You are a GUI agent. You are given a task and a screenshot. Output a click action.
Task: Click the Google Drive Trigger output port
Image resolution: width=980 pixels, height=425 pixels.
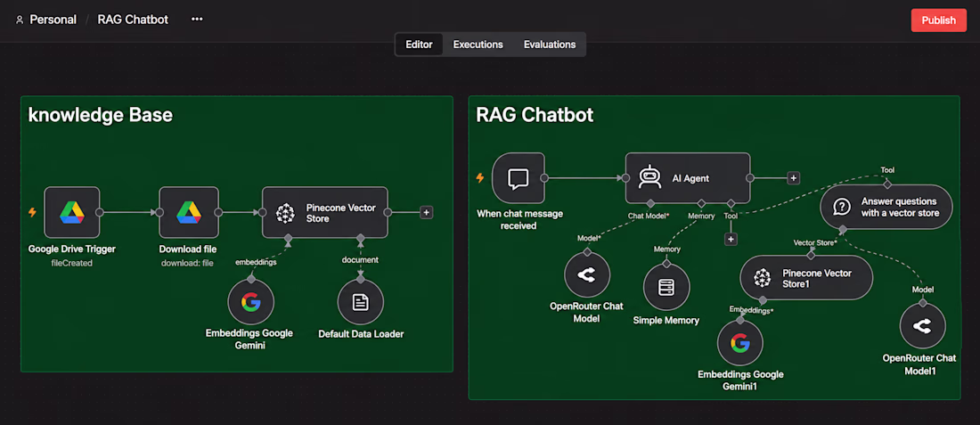(x=100, y=212)
